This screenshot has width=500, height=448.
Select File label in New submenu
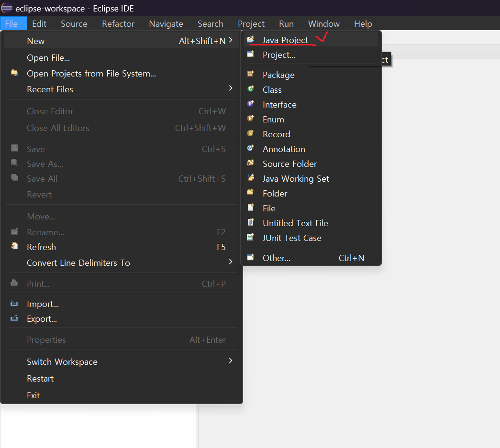click(x=269, y=208)
